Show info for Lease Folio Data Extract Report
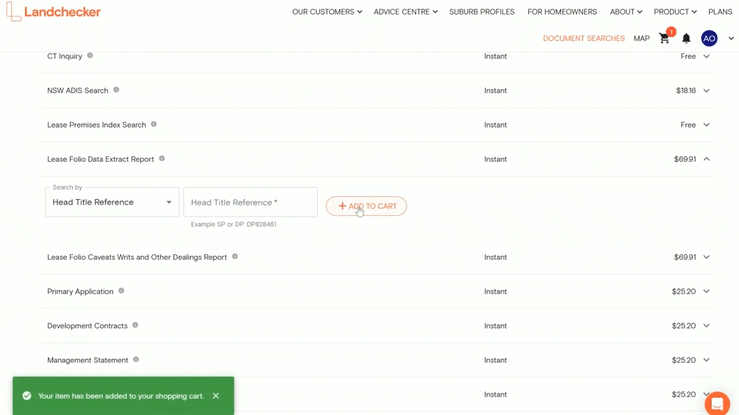Viewport: 739px width, 415px height. pyautogui.click(x=162, y=159)
